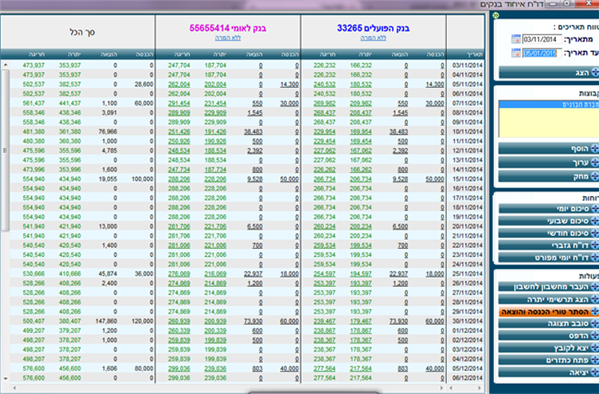Show balance chart via הצג תרשימי יתרה
The height and width of the screenshot is (394, 599).
coord(549,299)
